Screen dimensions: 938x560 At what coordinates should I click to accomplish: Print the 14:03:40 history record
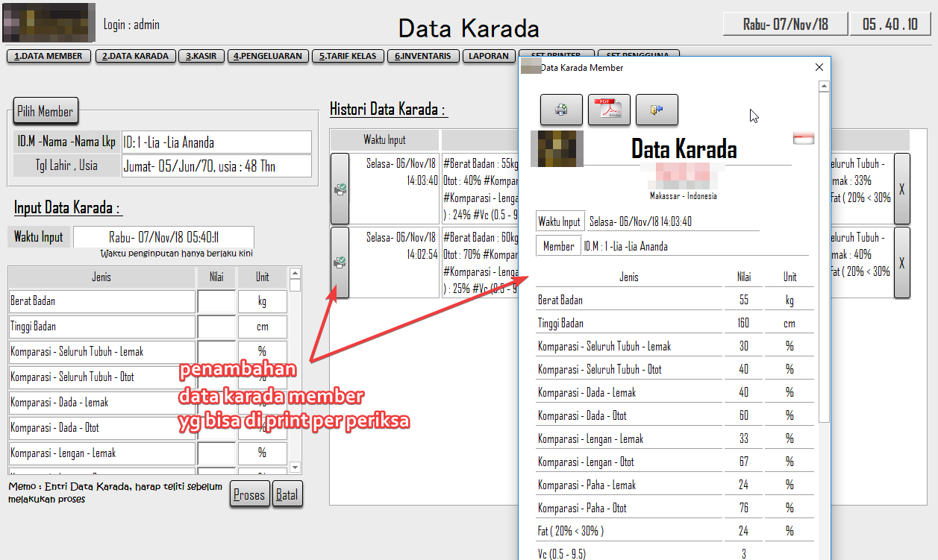click(x=340, y=189)
